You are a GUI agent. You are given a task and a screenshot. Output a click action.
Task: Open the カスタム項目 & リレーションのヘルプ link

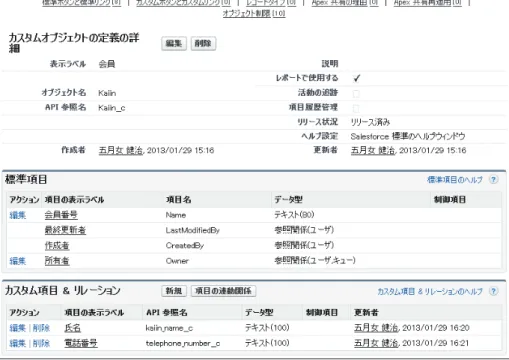(x=430, y=291)
